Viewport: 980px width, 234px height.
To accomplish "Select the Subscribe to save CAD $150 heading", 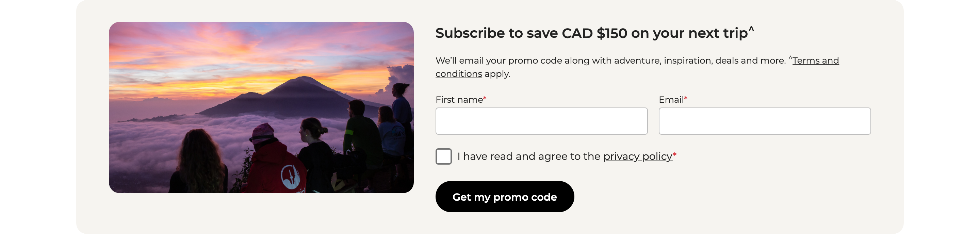I will click(x=594, y=33).
